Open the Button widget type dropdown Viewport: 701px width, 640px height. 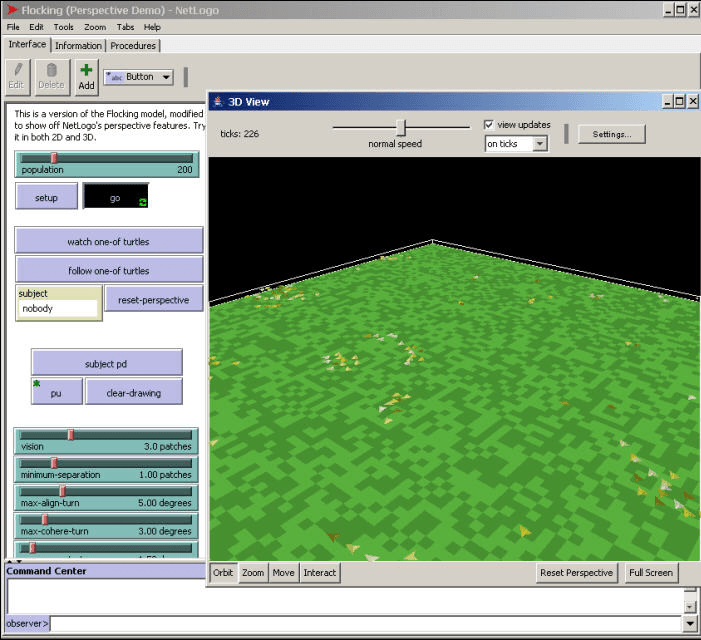pyautogui.click(x=139, y=77)
